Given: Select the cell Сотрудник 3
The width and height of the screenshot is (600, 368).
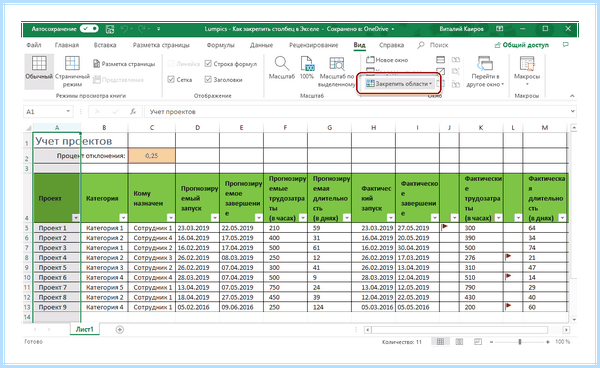Looking at the screenshot, I should pos(152,257).
